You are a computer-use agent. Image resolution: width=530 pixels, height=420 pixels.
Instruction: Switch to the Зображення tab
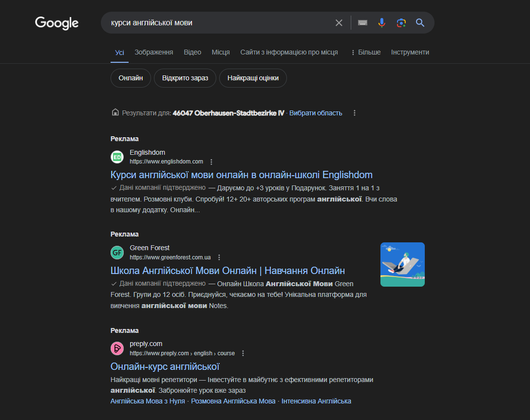154,53
